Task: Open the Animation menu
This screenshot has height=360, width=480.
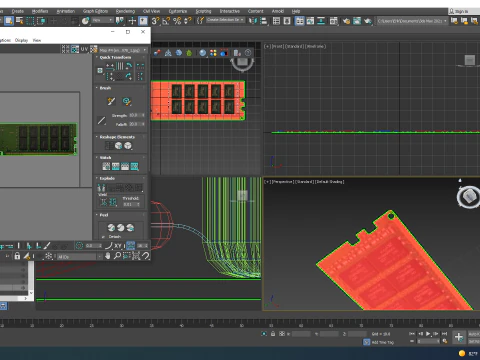Action: (x=66, y=11)
